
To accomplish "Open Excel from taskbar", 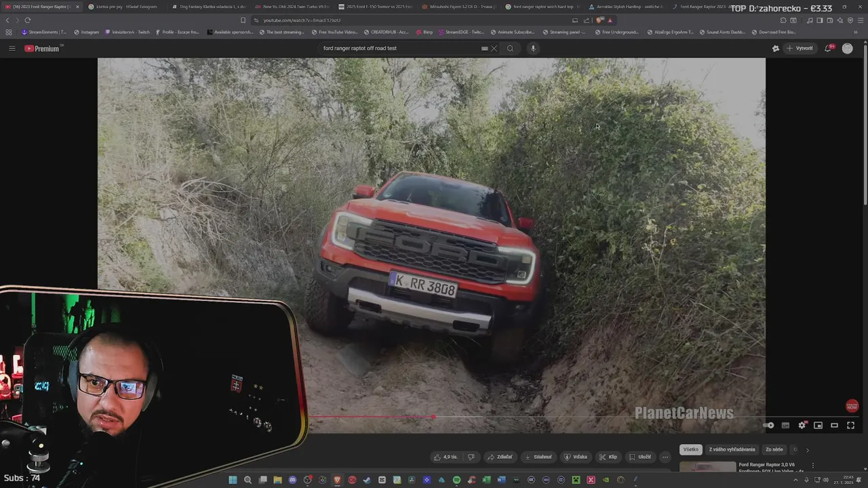I will pyautogui.click(x=486, y=480).
